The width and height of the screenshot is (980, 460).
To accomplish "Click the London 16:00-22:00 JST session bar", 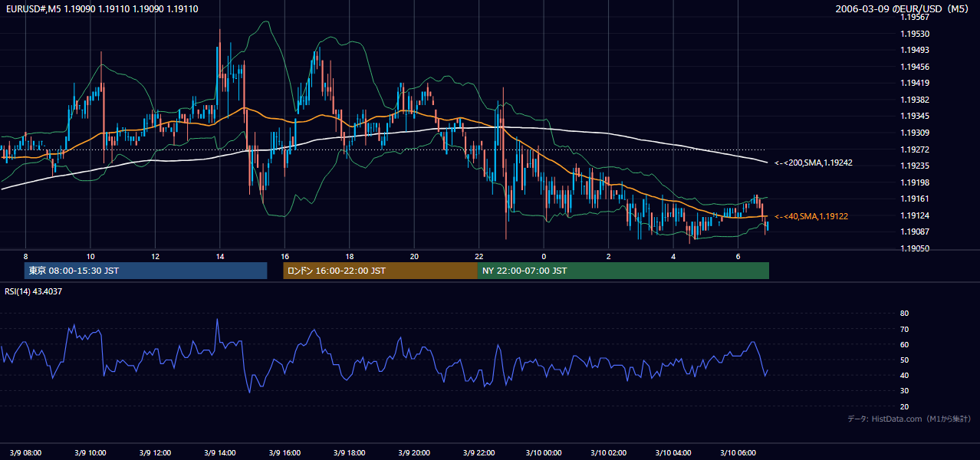I will [x=380, y=271].
